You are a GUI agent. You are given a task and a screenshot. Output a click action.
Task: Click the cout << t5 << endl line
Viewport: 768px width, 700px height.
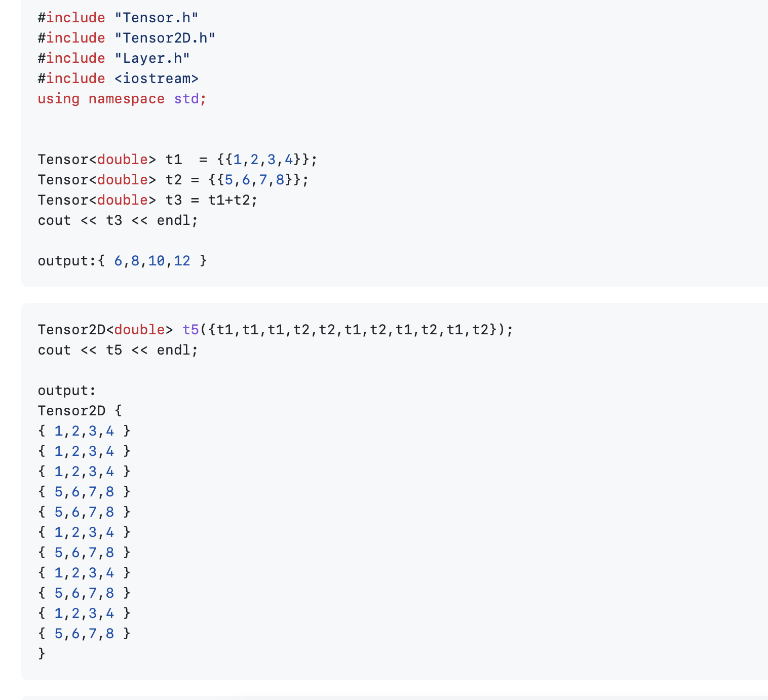point(118,350)
